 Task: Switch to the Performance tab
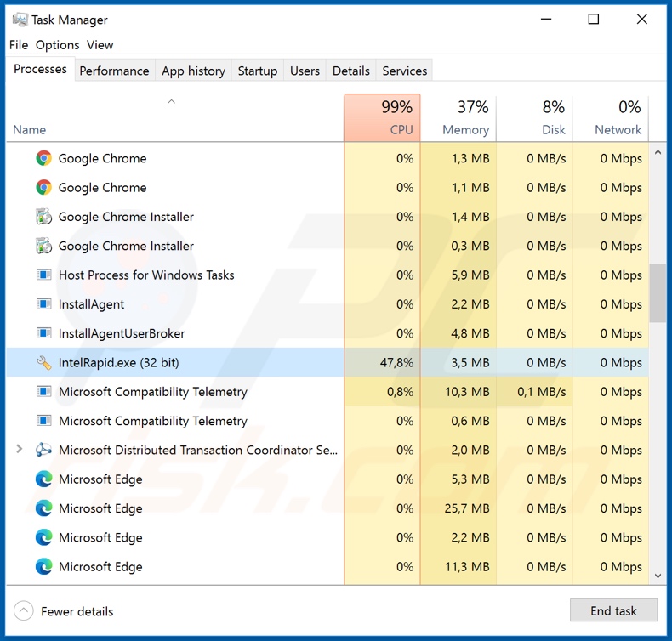point(115,71)
